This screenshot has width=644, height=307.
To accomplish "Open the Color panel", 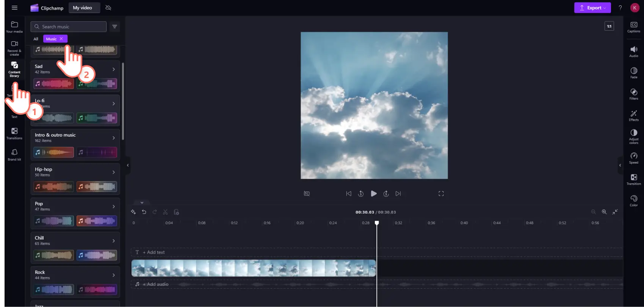I will coord(634,201).
